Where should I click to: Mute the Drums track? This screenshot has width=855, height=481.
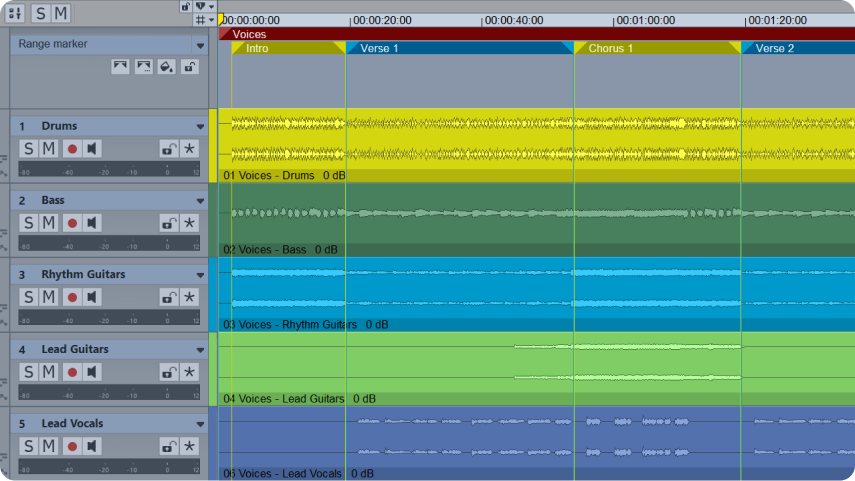click(49, 148)
